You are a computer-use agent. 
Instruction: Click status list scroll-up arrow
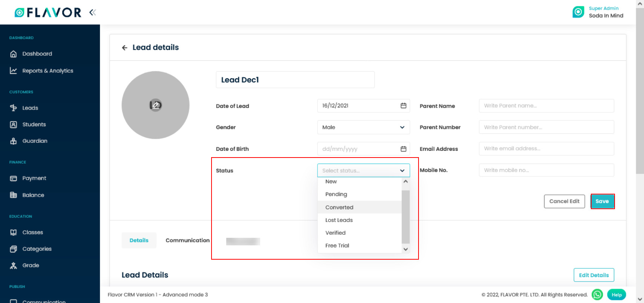(406, 181)
